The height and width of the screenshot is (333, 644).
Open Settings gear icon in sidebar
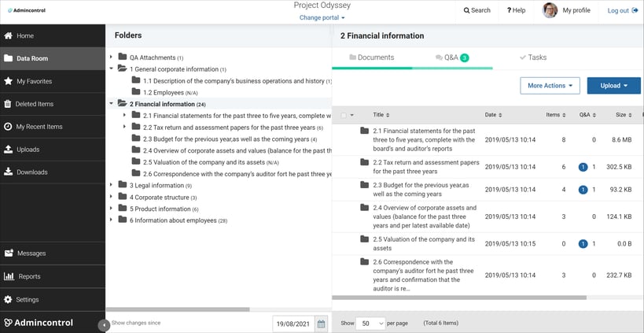(8, 299)
